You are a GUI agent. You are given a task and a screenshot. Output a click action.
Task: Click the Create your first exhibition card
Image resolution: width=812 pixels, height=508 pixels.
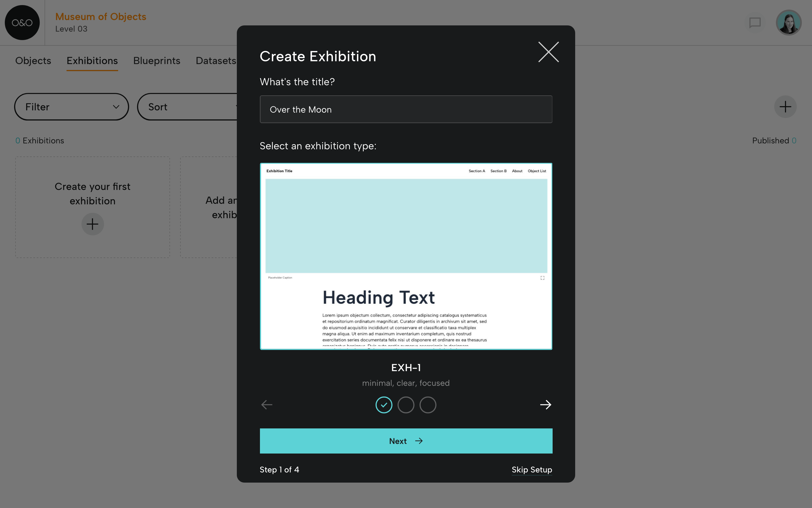click(x=92, y=207)
